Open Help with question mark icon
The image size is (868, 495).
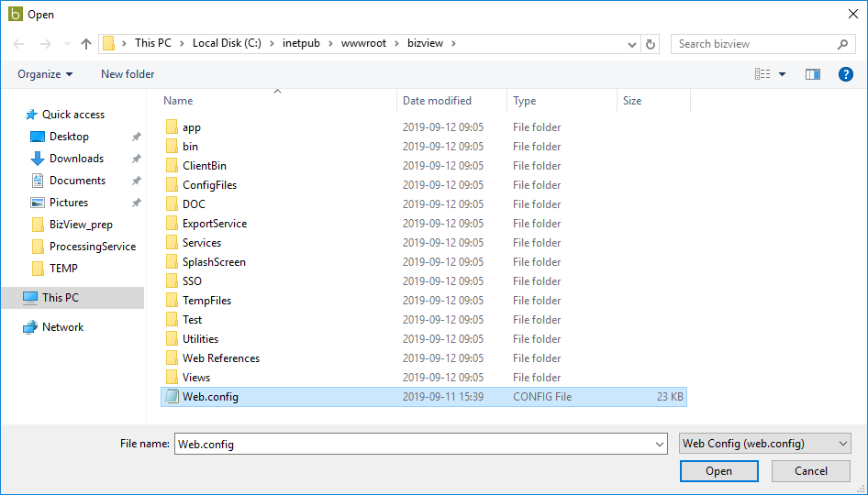[x=845, y=74]
